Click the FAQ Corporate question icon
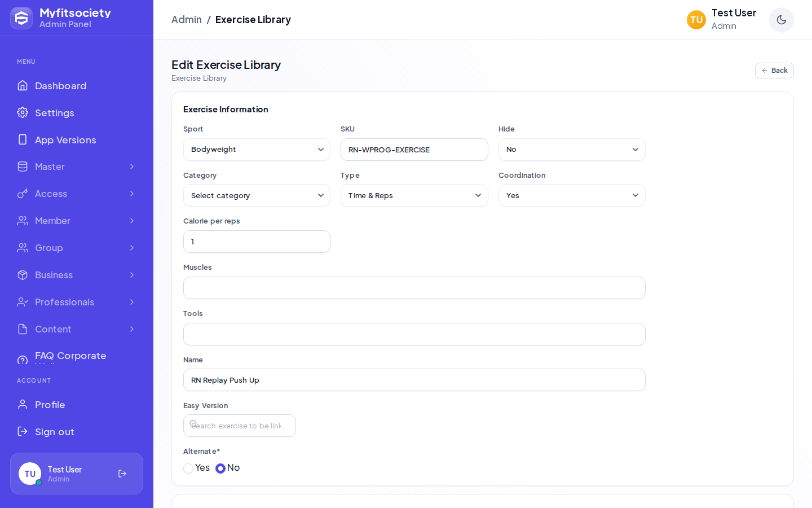The width and height of the screenshot is (812, 508). click(23, 360)
